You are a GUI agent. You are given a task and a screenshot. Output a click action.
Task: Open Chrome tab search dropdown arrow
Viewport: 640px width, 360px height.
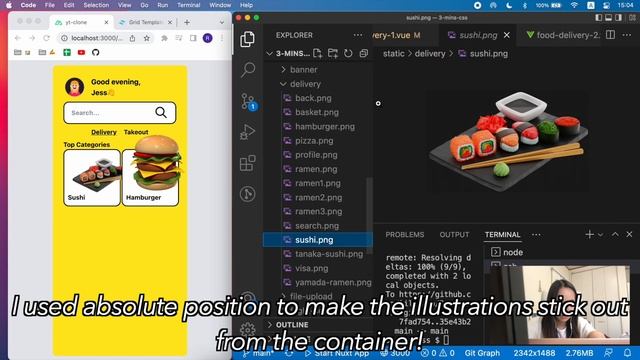[222, 22]
